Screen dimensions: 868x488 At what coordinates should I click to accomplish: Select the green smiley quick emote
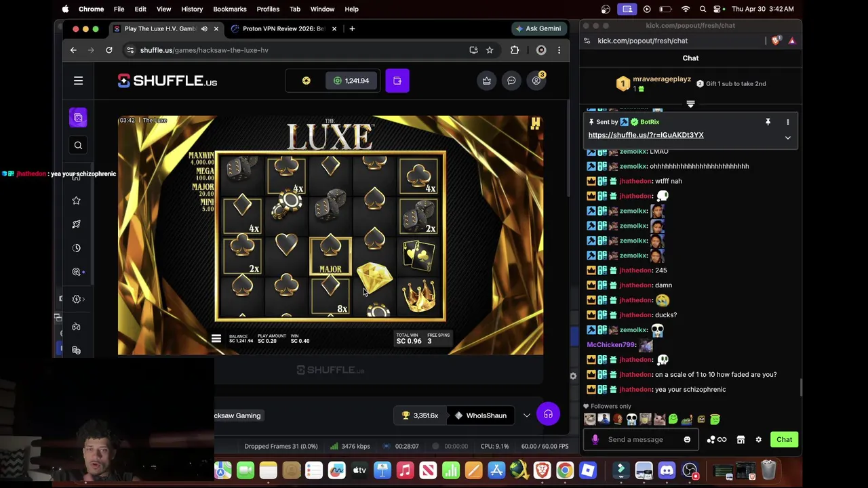[x=673, y=420]
